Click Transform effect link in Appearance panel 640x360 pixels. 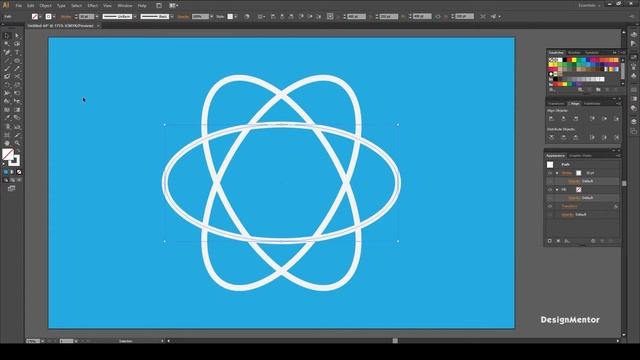(x=569, y=206)
